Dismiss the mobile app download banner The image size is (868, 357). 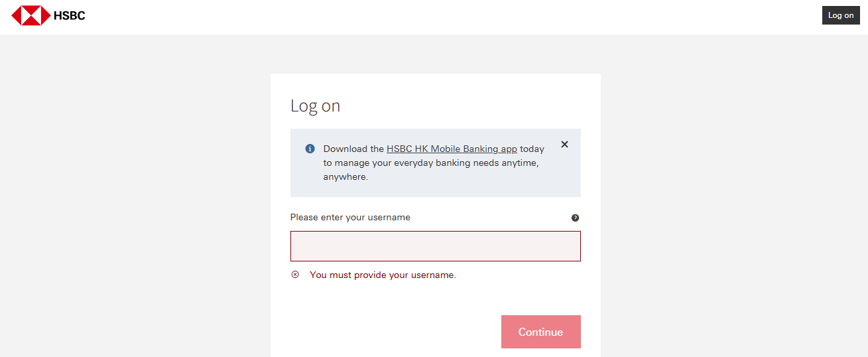point(564,144)
